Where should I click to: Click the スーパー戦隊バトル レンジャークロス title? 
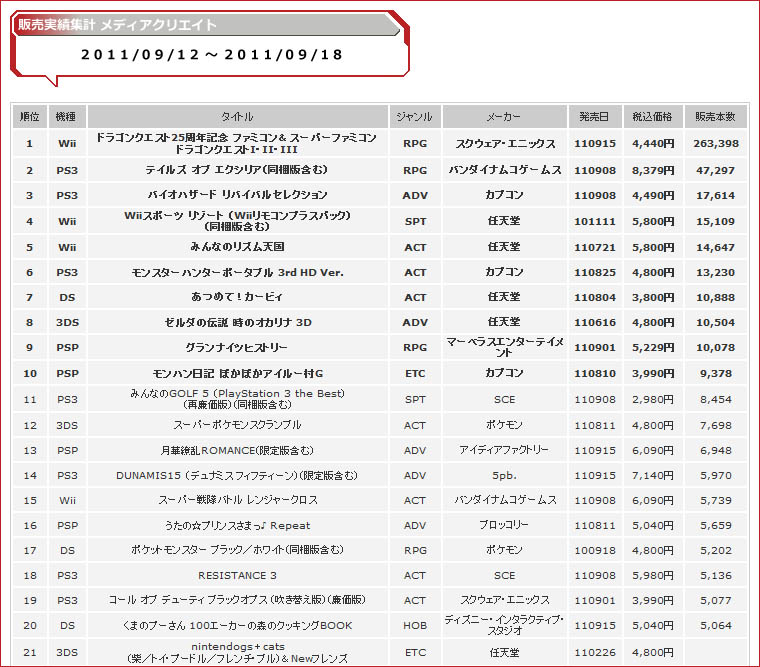point(238,500)
